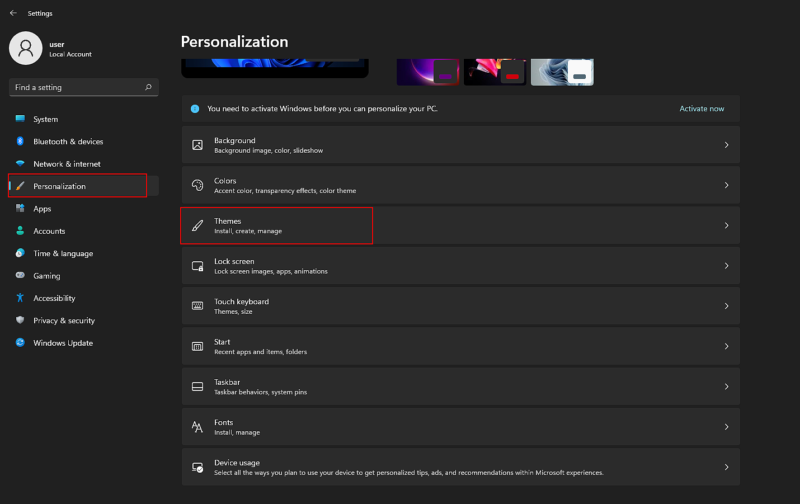Click the user profile avatar icon
The image size is (800, 504).
pyautogui.click(x=26, y=48)
